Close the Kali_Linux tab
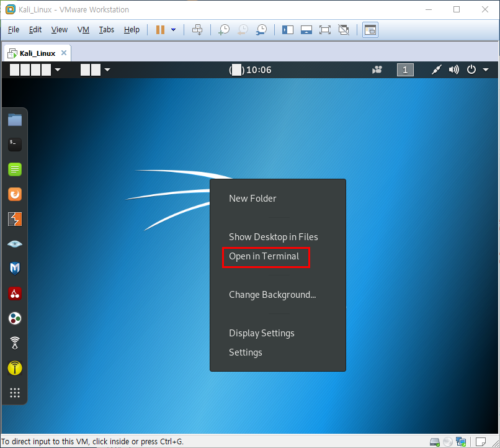Image resolution: width=500 pixels, height=448 pixels. (x=64, y=53)
